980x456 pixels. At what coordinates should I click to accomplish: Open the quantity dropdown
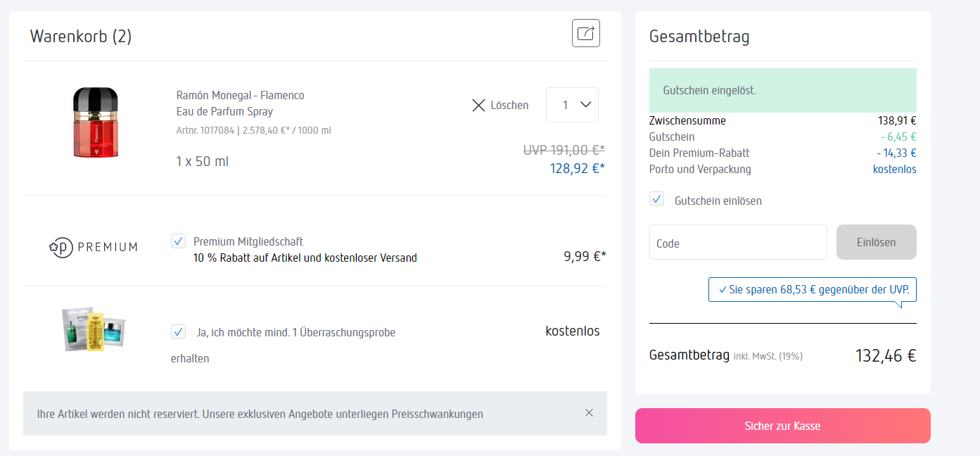pyautogui.click(x=572, y=105)
